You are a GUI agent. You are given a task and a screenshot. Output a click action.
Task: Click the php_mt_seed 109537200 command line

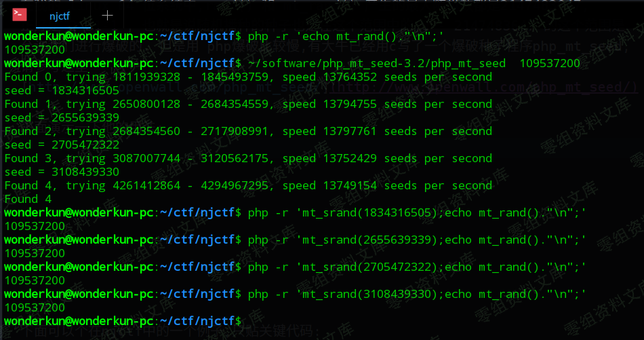[x=414, y=63]
